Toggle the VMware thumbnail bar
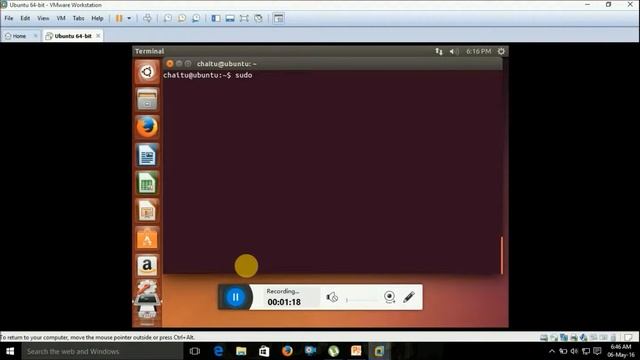 [x=230, y=18]
